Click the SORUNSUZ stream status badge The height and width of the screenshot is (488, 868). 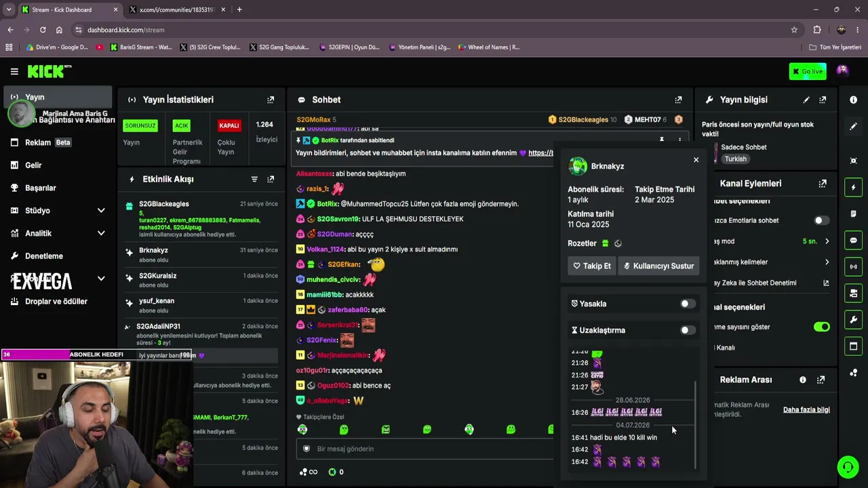coord(140,125)
